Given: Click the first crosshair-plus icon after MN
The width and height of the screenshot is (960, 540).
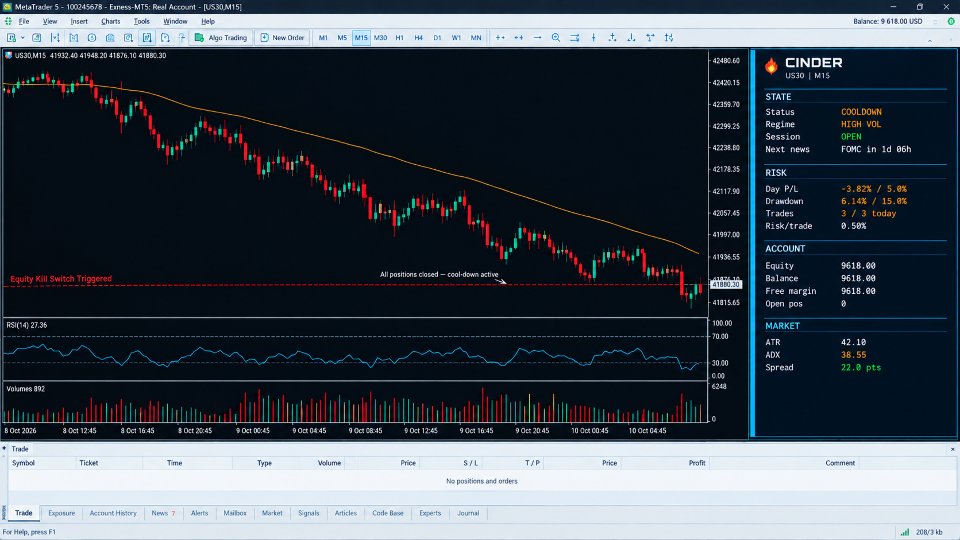Looking at the screenshot, I should (500, 38).
